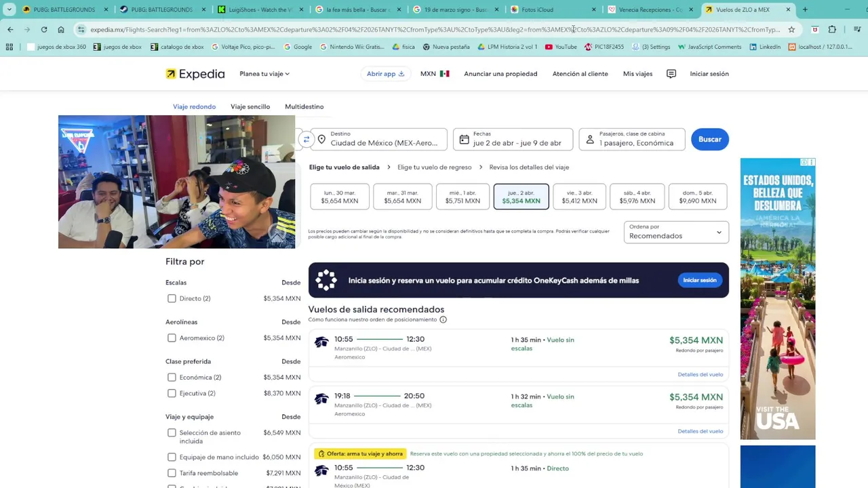The image size is (868, 488).
Task: Click the OneKeyCash icon in the dark banner
Action: pos(326,280)
